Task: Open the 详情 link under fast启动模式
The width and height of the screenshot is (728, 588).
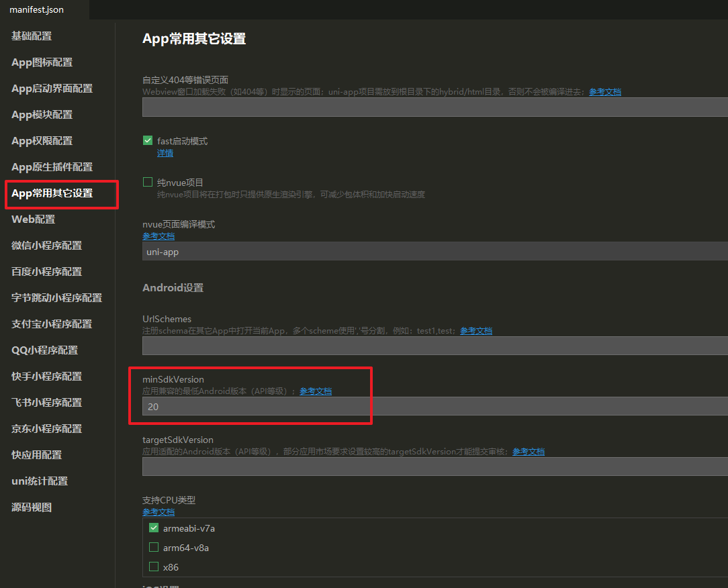Action: (165, 153)
